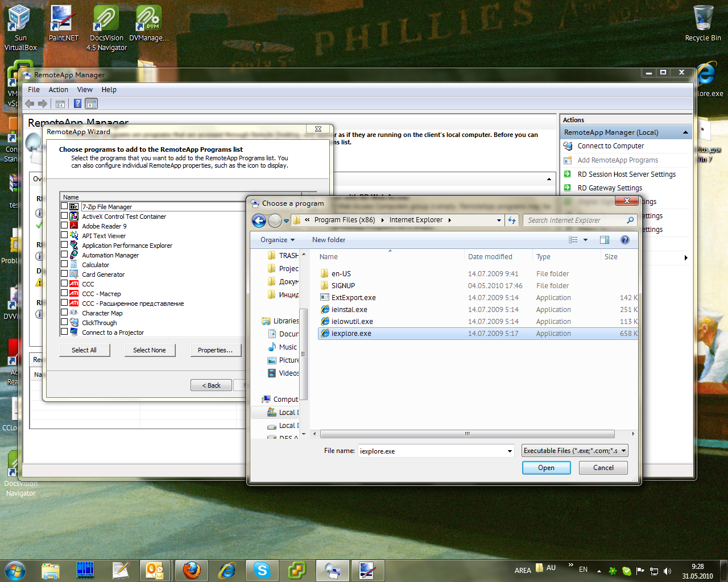728x582 pixels.
Task: Click the < Back button in wizard
Action: (x=212, y=385)
